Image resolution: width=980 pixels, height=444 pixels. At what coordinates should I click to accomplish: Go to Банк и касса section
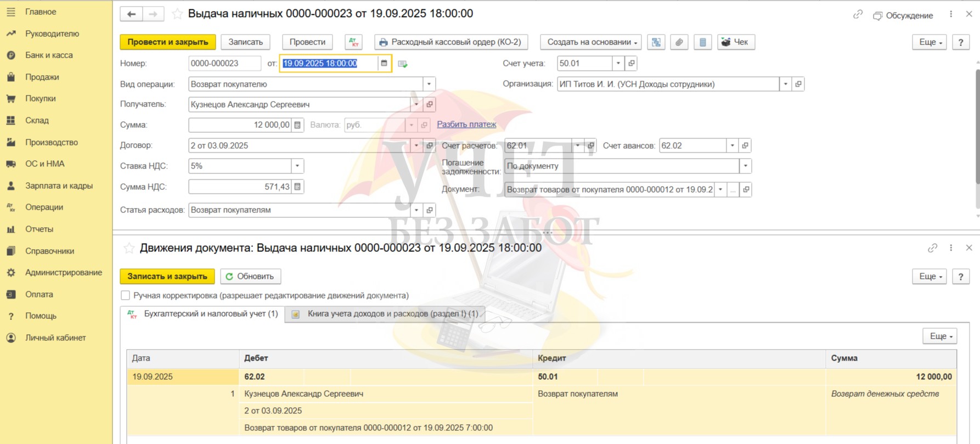point(49,55)
